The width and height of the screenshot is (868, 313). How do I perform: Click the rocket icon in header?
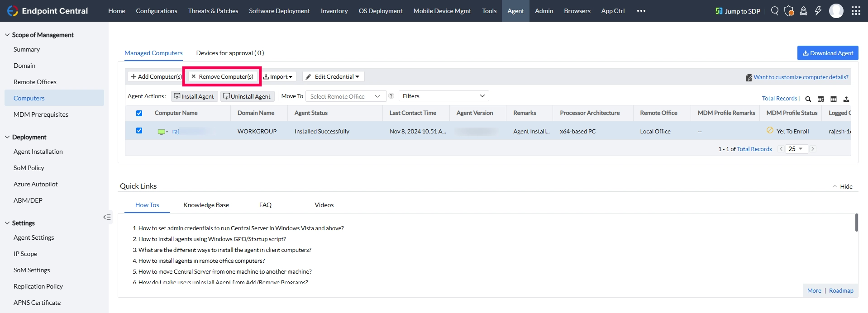[804, 11]
